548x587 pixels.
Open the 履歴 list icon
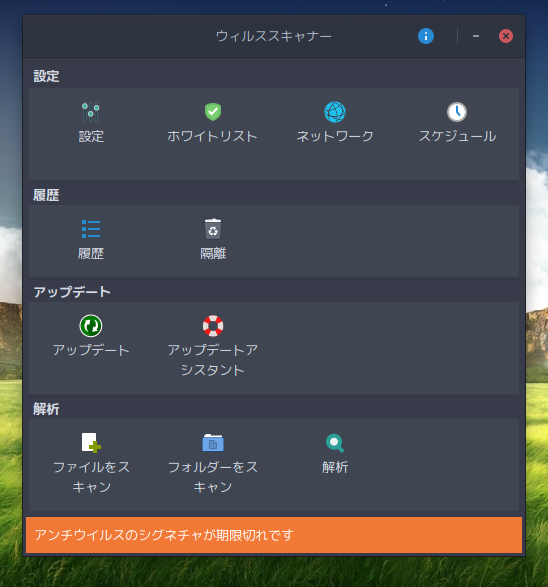pyautogui.click(x=91, y=229)
